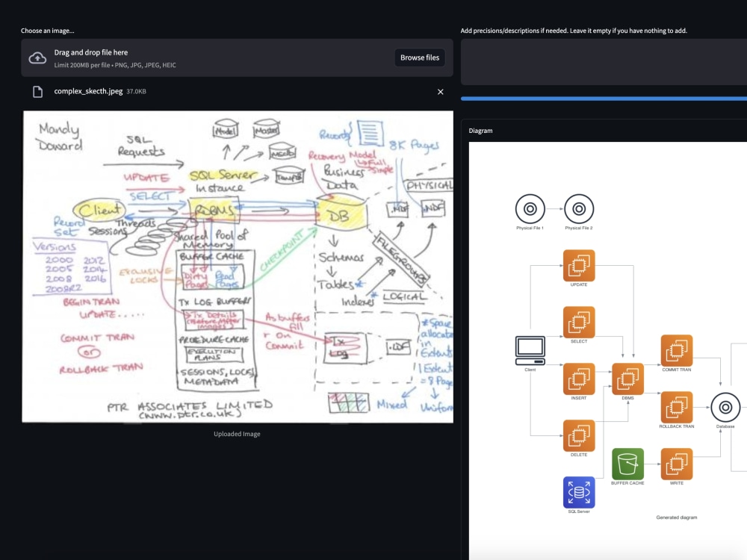This screenshot has height=560, width=747.
Task: Remove the uploaded complex_skecth.jpeg file
Action: pos(440,92)
